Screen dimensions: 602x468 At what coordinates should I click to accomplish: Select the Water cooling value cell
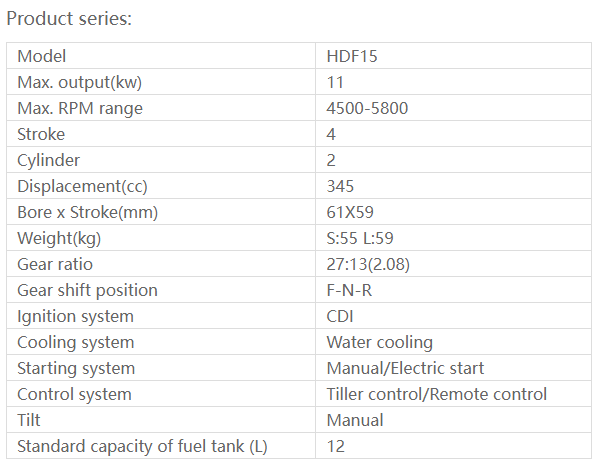point(380,342)
